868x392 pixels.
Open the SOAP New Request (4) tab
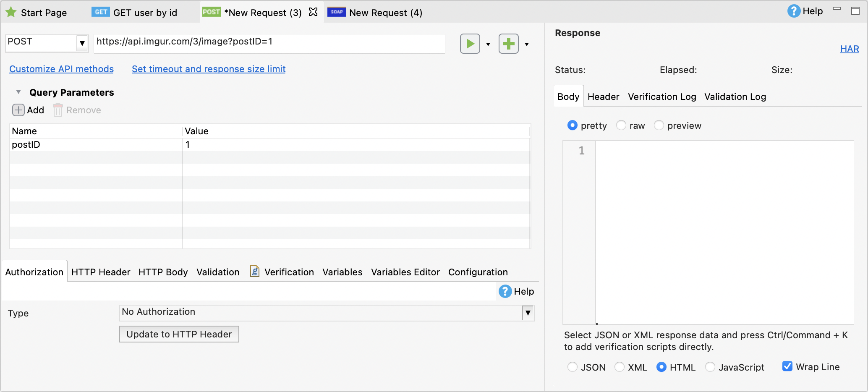[x=375, y=13]
